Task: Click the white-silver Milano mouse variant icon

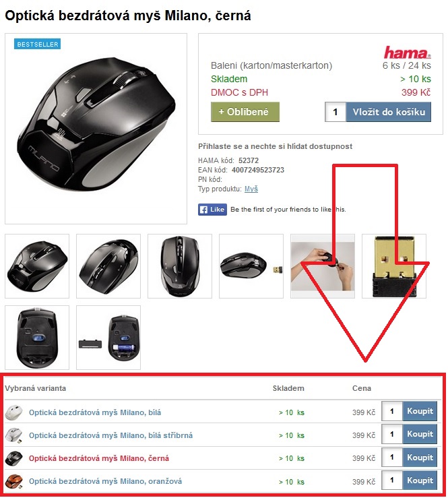Action: [x=13, y=435]
